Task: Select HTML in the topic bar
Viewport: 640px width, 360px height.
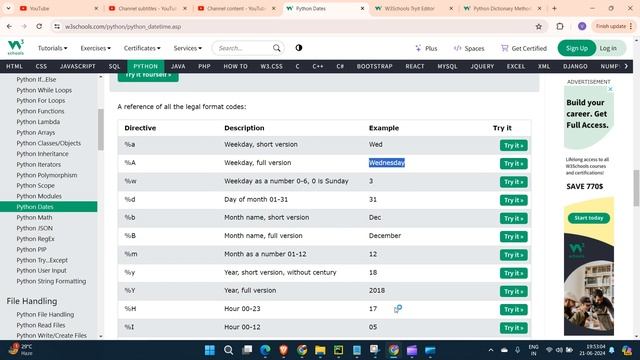Action: (14, 66)
